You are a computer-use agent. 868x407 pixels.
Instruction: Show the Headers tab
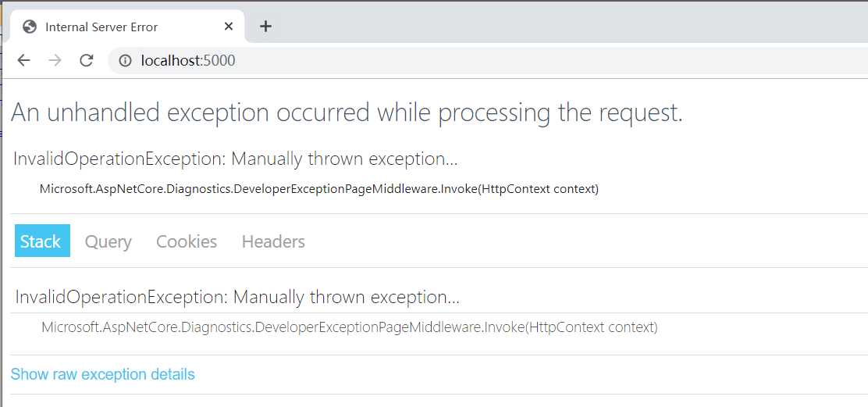(273, 241)
